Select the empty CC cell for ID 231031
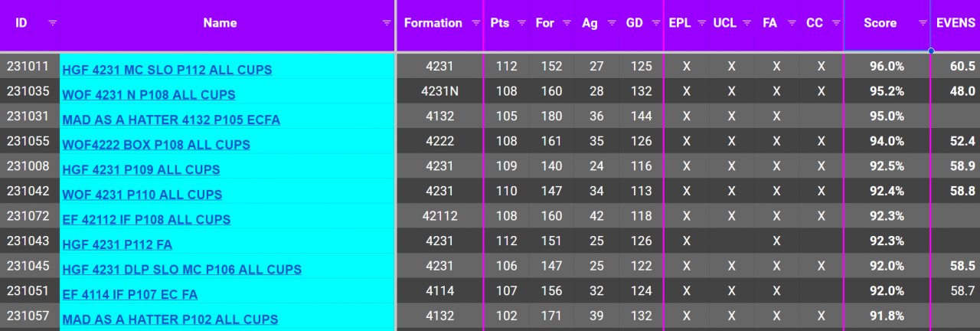 coord(821,116)
